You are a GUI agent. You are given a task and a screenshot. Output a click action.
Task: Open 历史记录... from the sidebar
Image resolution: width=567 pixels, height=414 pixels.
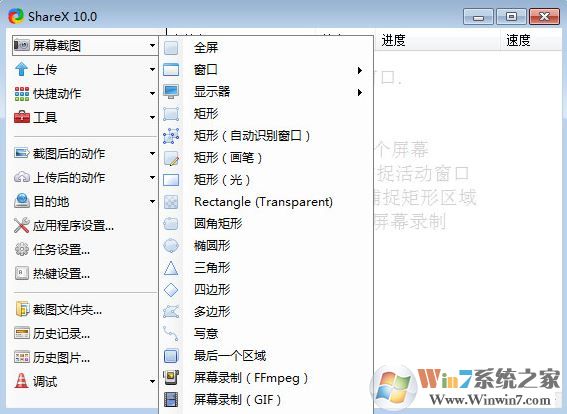85,333
